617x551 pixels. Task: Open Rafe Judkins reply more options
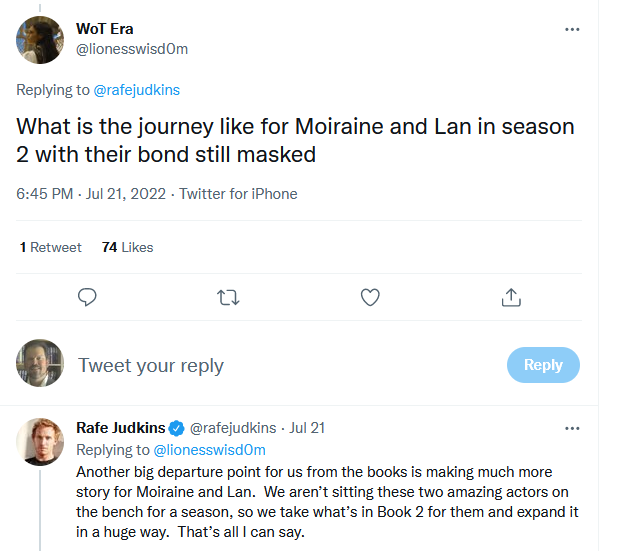pos(572,428)
